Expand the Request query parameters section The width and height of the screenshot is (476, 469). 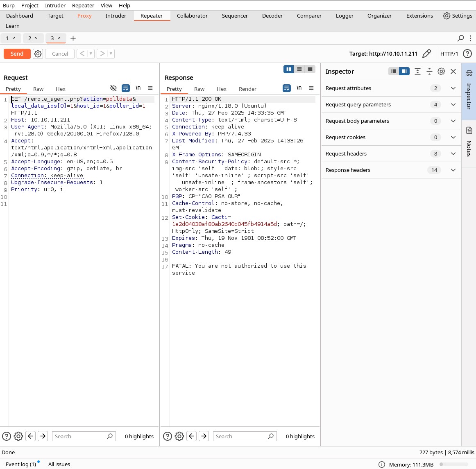click(391, 105)
